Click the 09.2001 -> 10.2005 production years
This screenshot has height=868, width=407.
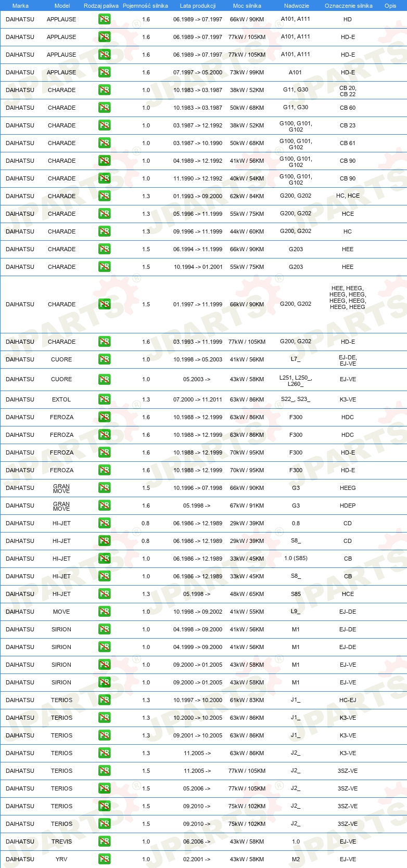point(198,735)
